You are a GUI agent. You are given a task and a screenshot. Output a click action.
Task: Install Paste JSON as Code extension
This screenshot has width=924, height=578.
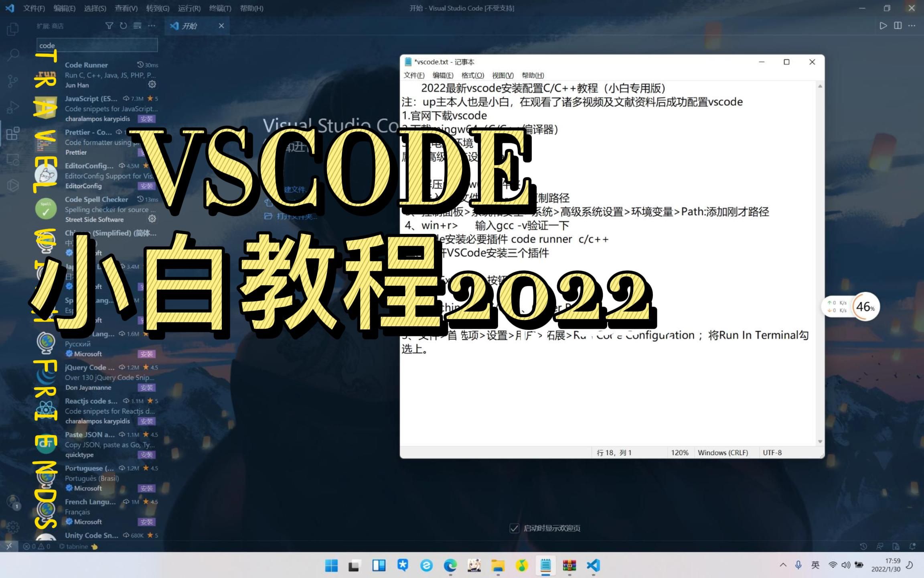[x=147, y=455]
